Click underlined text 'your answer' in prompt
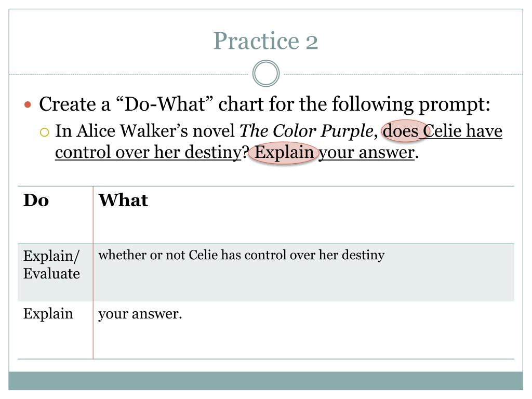 click(x=366, y=153)
